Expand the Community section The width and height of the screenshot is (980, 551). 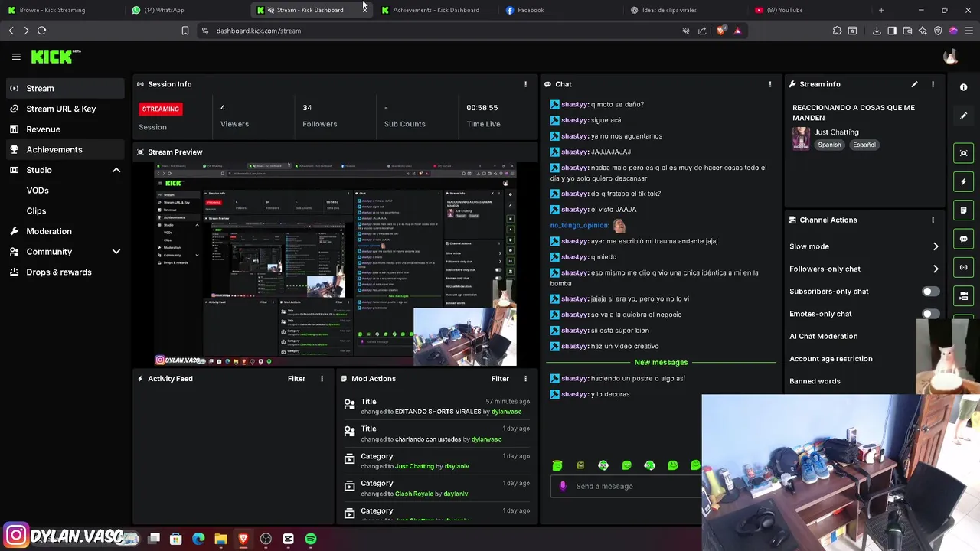pyautogui.click(x=116, y=252)
